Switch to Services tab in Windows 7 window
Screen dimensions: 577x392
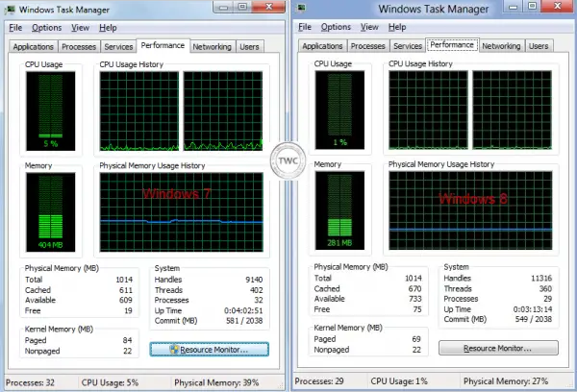coord(118,47)
